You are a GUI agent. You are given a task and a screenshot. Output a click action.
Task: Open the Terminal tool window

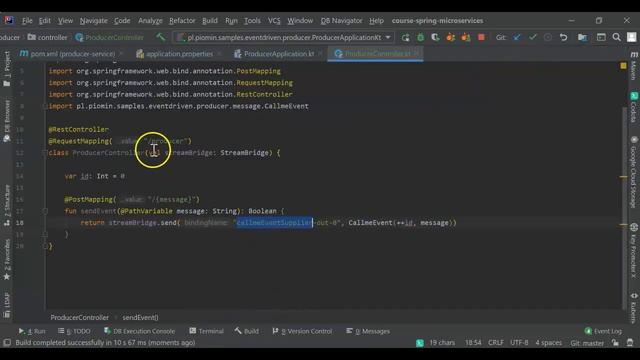207,331
